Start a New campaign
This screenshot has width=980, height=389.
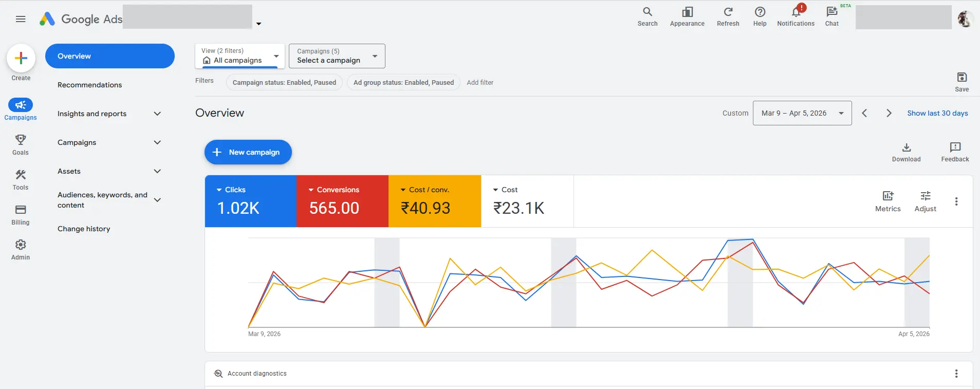(248, 152)
